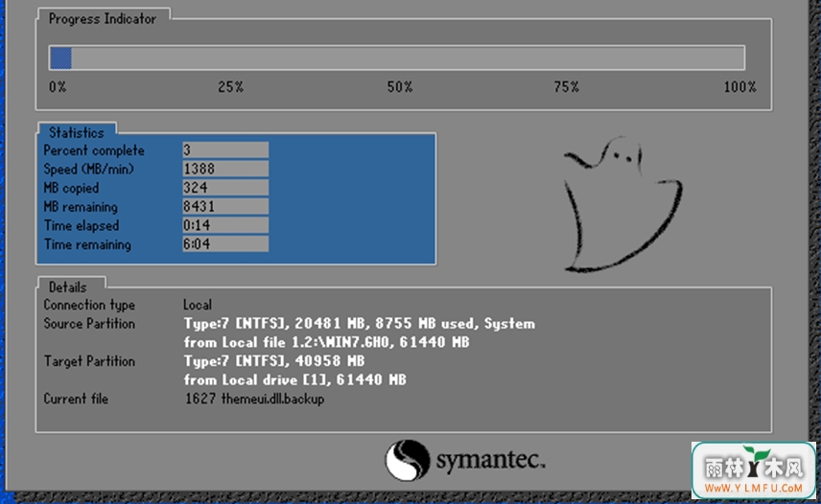This screenshot has height=504, width=821.
Task: Click the Percent complete value '3'
Action: point(225,150)
